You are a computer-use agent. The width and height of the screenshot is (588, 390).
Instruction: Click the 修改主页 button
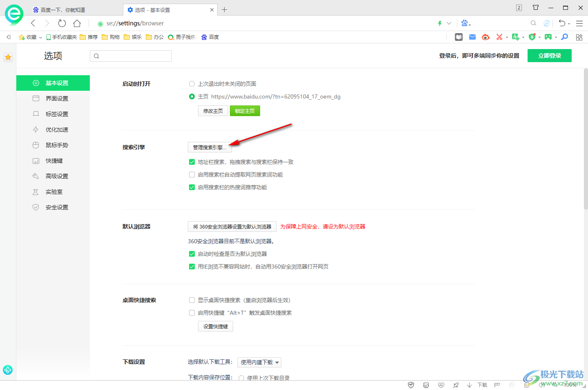(213, 111)
